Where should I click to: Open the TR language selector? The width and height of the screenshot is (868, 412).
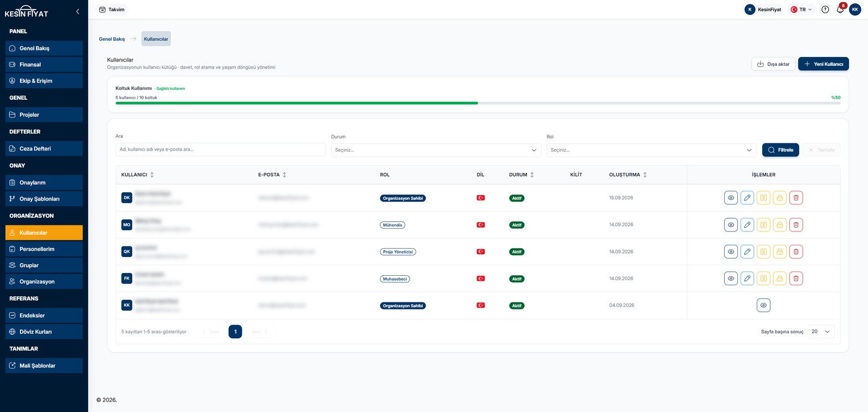click(x=801, y=9)
